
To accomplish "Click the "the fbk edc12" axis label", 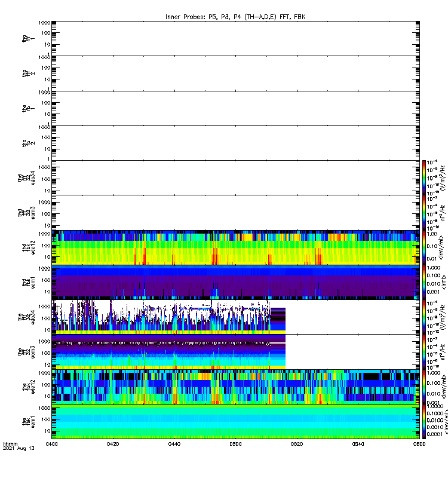I will point(28,387).
